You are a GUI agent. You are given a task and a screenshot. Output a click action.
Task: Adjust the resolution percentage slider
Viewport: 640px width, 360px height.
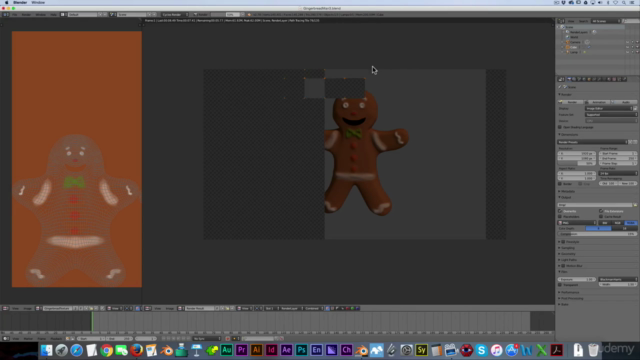[x=577, y=163]
